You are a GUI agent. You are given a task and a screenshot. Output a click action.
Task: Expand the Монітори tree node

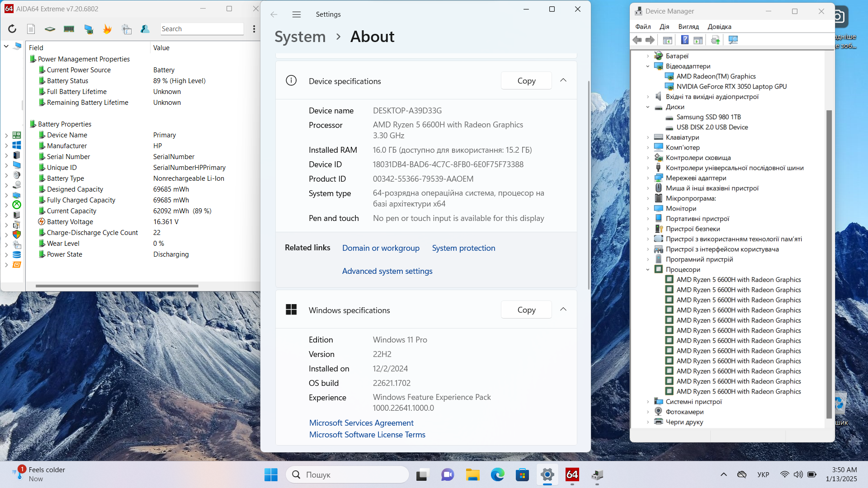[x=648, y=209]
